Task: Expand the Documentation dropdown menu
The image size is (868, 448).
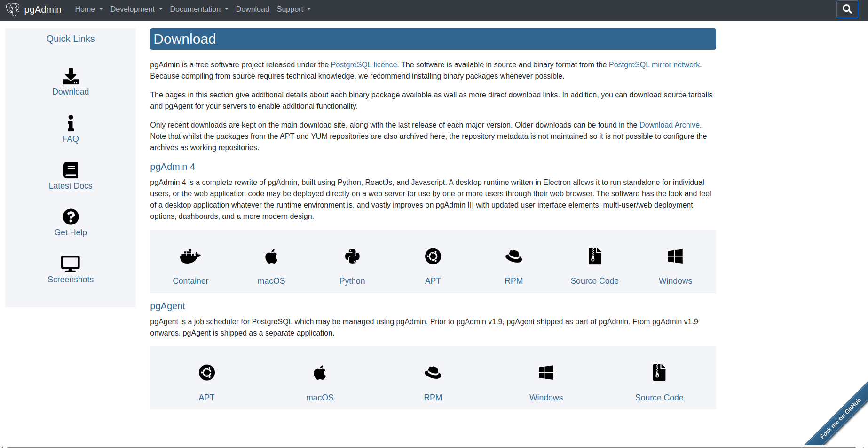Action: [199, 9]
